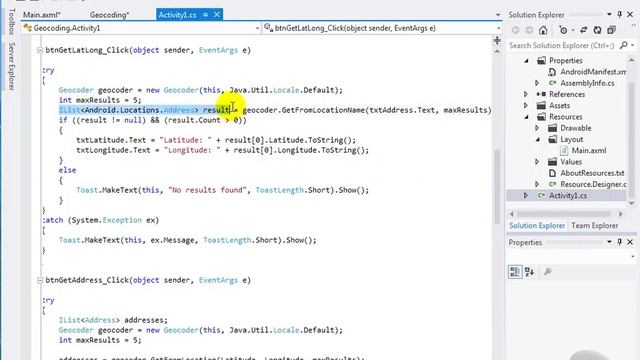This screenshot has height=360, width=640.
Task: Expand the Drawable folder
Action: pos(537,128)
